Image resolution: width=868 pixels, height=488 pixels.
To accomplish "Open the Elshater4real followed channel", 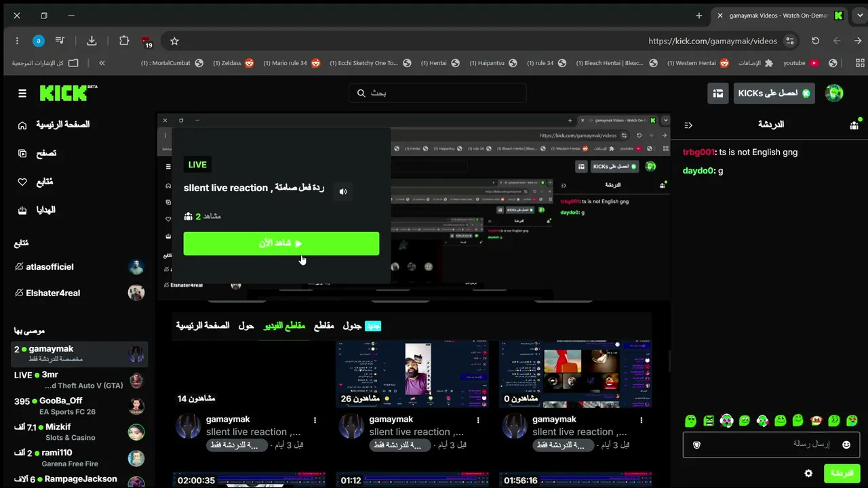I will (80, 293).
